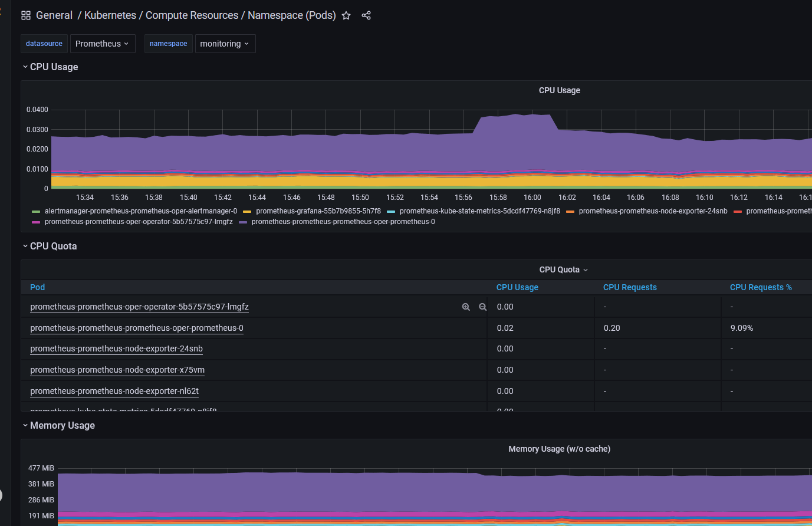812x526 pixels.
Task: Sort table by Pod column header
Action: coord(37,287)
